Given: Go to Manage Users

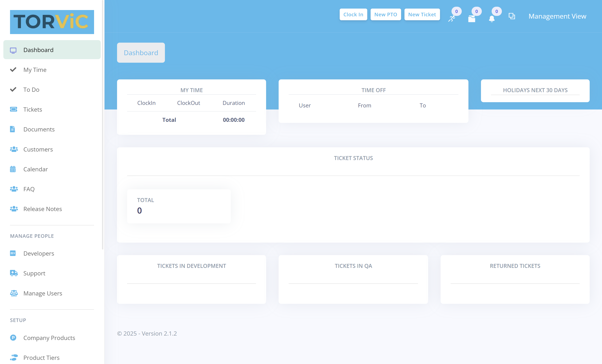Looking at the screenshot, I should (x=52, y=293).
